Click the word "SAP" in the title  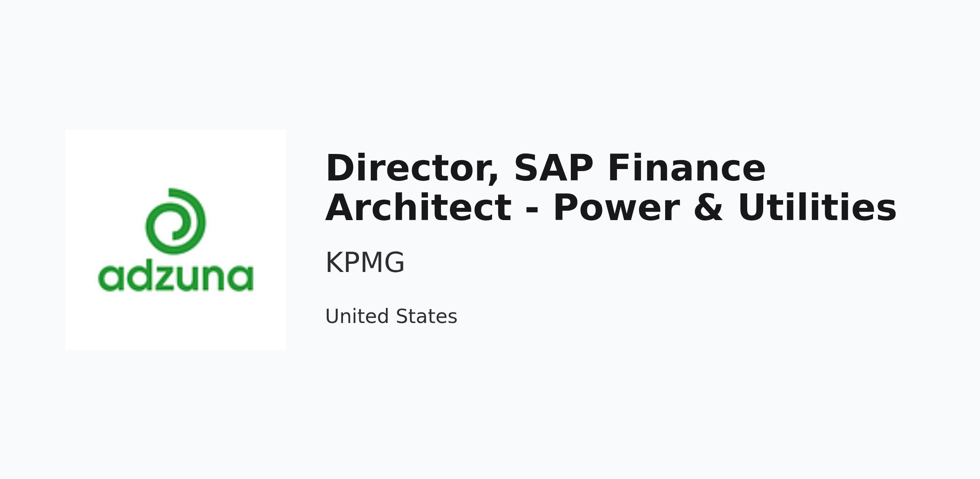pos(553,168)
